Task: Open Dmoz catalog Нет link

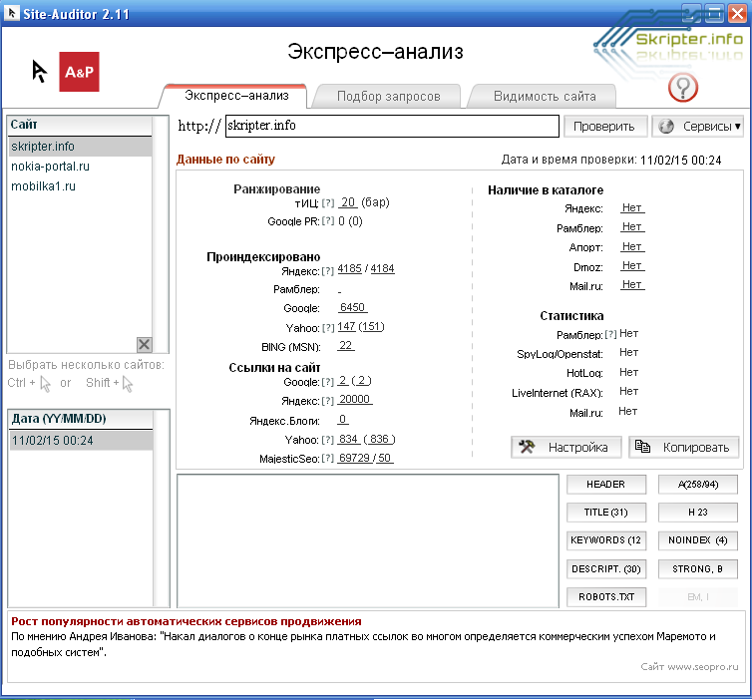Action: (x=632, y=265)
